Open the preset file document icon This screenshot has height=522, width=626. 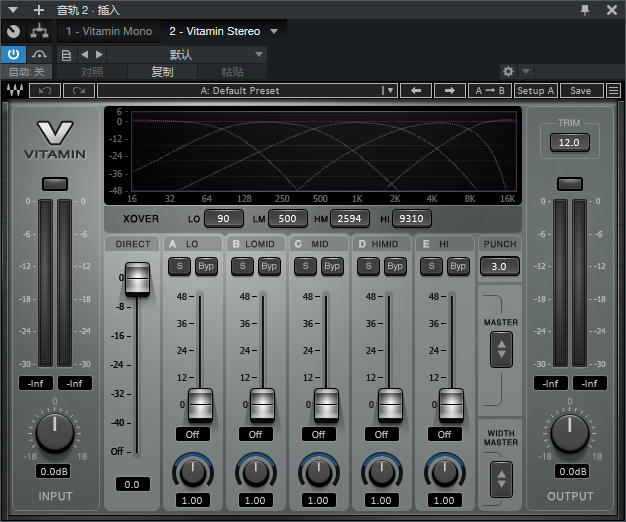click(66, 55)
